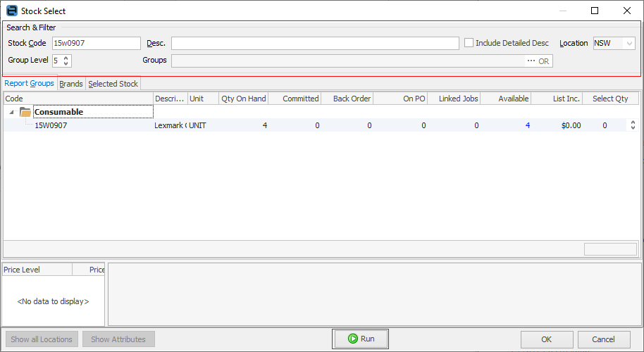Screen dimensions: 644x352
Task: Click the Lexmark description cell
Action: [x=171, y=125]
